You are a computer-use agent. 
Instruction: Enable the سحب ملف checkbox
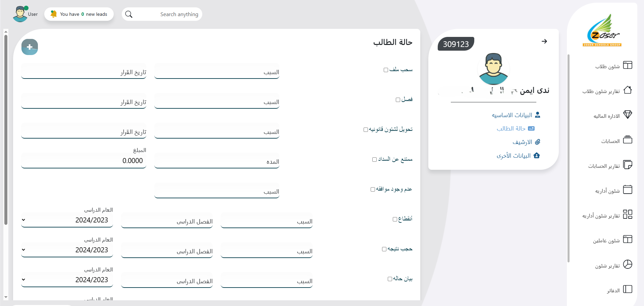tap(386, 70)
